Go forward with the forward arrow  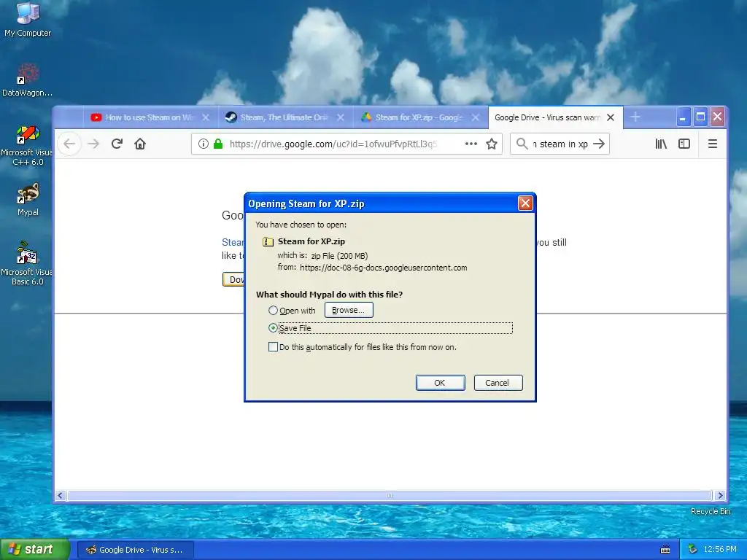click(x=93, y=144)
